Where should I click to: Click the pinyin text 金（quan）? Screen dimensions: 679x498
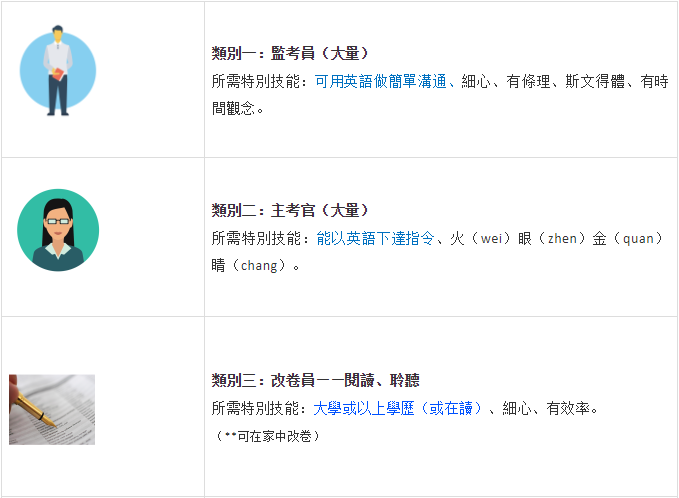point(628,239)
